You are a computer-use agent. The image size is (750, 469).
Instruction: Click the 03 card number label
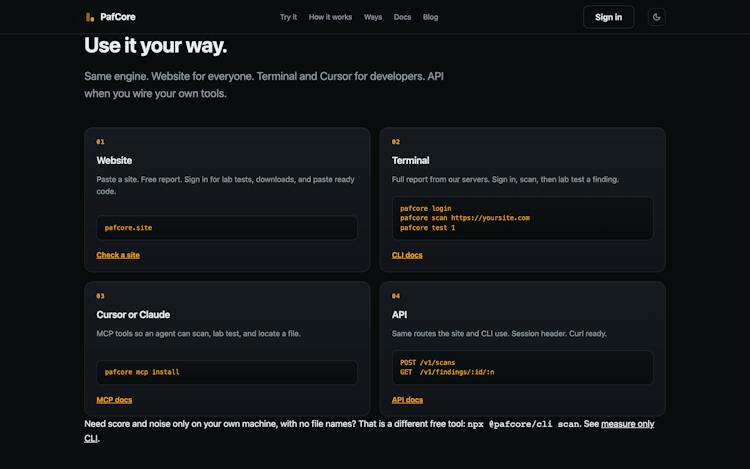[100, 296]
